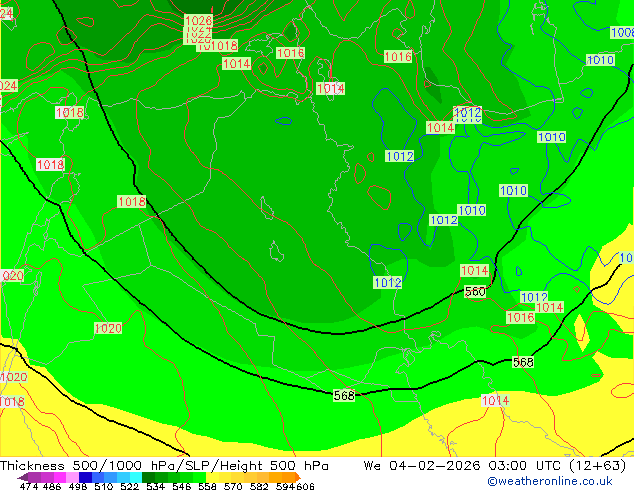Click the '606' legend value

(x=305, y=486)
